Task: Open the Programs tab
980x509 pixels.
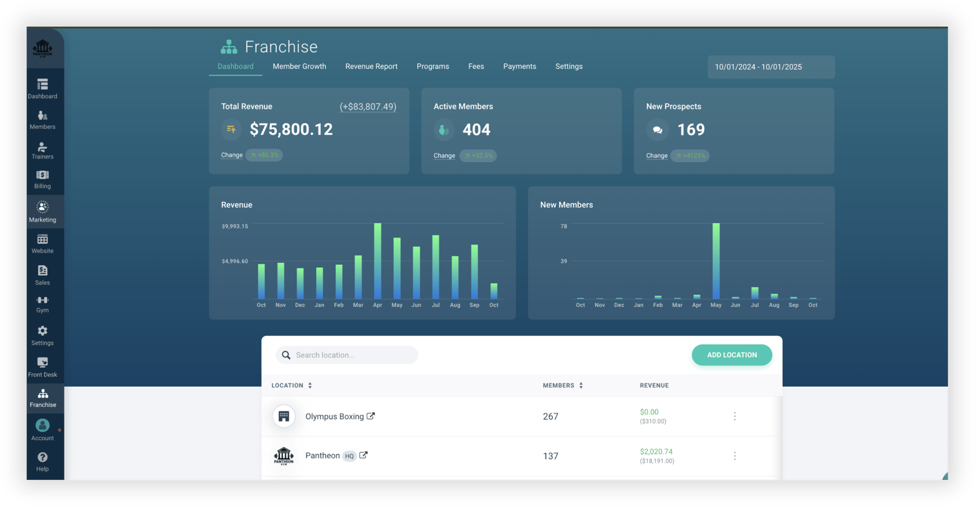Action: [x=433, y=66]
